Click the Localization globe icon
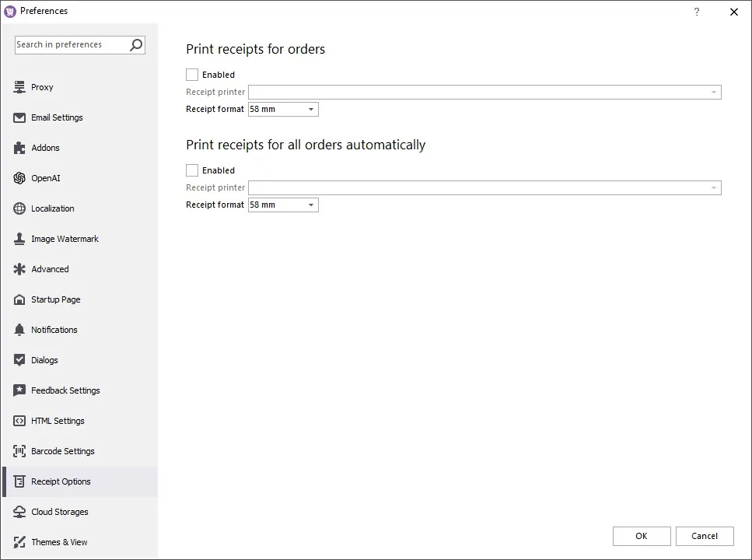Screen dimensions: 752x560 point(19,208)
